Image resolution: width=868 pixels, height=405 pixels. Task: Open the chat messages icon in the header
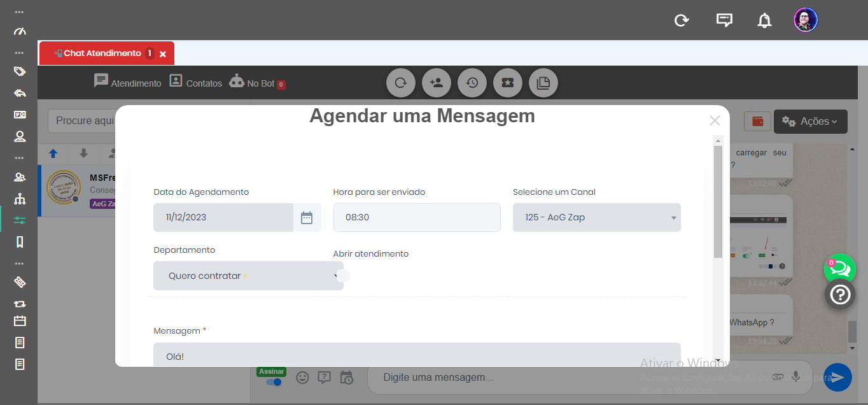pos(724,20)
